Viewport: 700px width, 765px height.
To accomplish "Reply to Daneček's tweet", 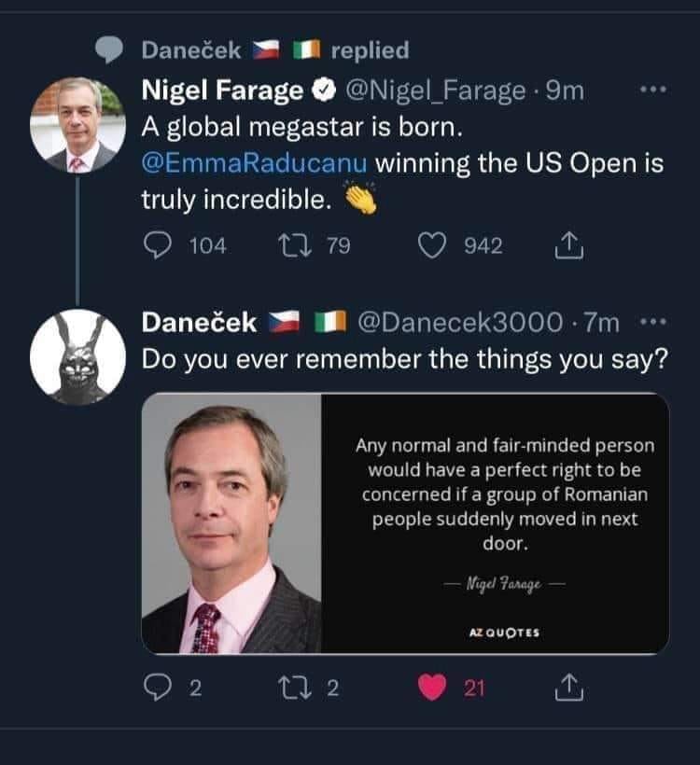I will pyautogui.click(x=156, y=689).
